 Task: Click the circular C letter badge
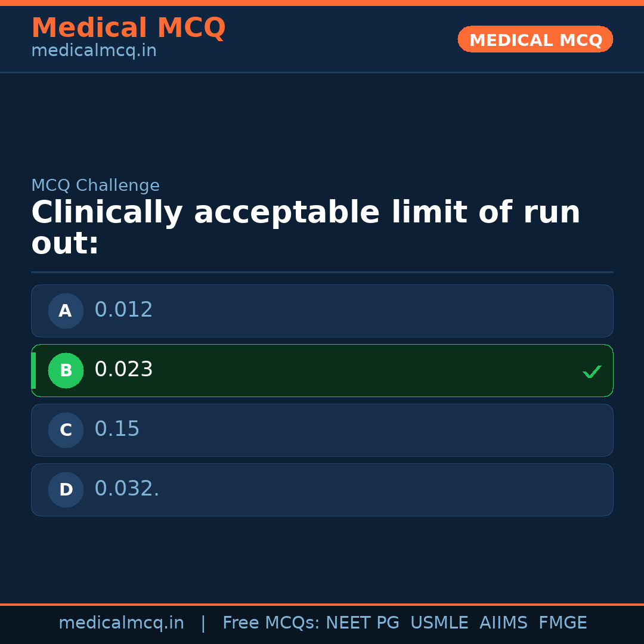[x=66, y=430]
